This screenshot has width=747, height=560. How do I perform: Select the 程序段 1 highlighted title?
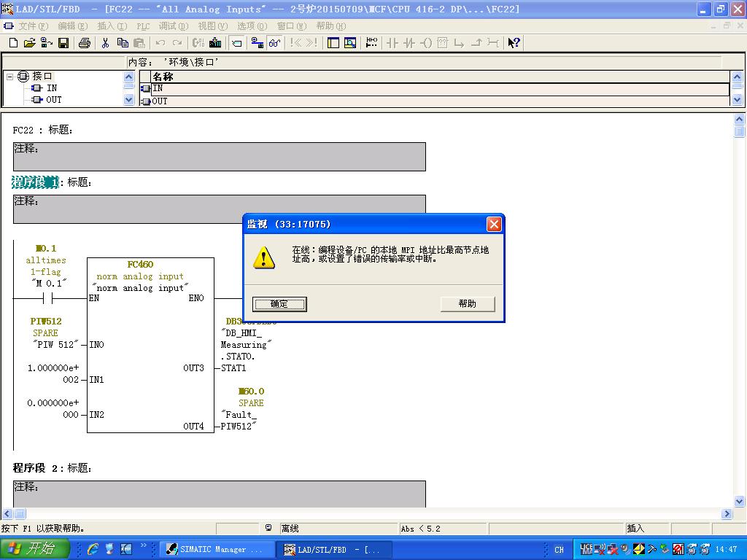pyautogui.click(x=35, y=182)
